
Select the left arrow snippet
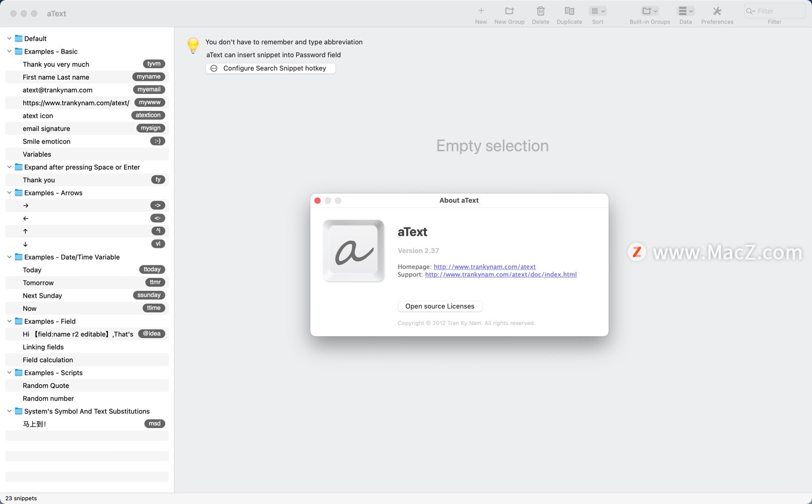tap(87, 219)
